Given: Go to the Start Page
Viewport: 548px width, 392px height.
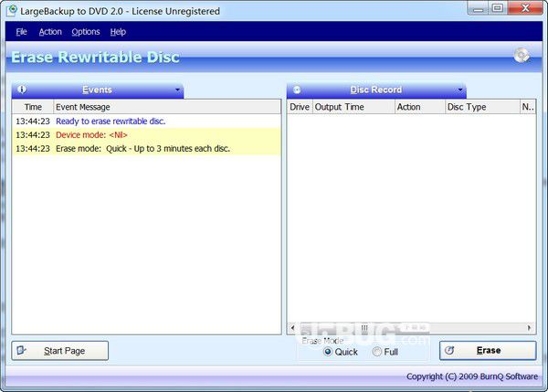Looking at the screenshot, I should tap(59, 351).
